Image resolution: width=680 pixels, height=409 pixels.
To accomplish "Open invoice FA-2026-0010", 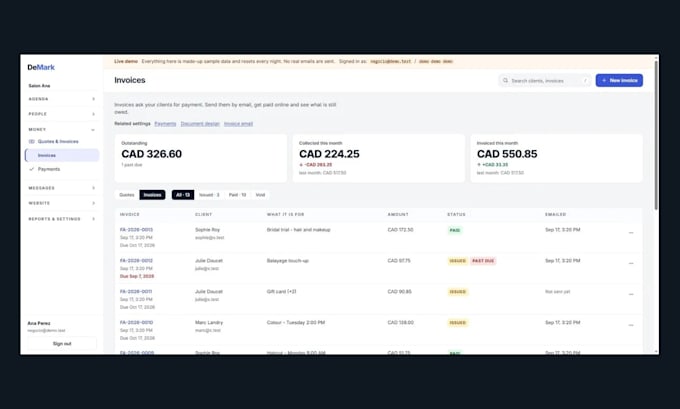I will coord(136,322).
